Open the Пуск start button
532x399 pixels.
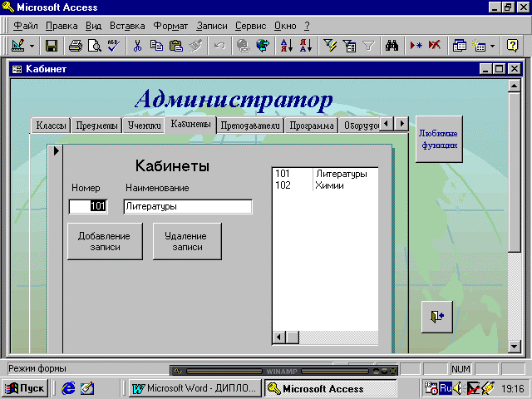point(25,388)
